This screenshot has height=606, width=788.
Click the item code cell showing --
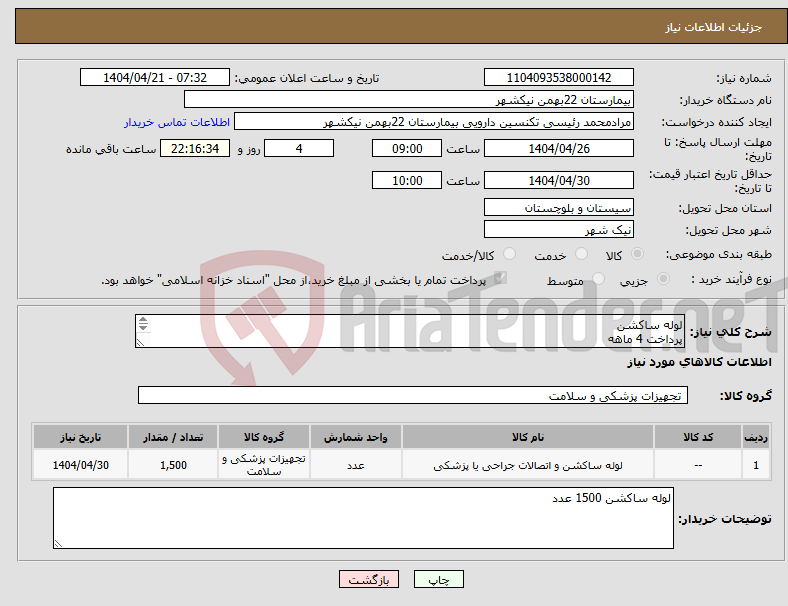click(x=698, y=465)
